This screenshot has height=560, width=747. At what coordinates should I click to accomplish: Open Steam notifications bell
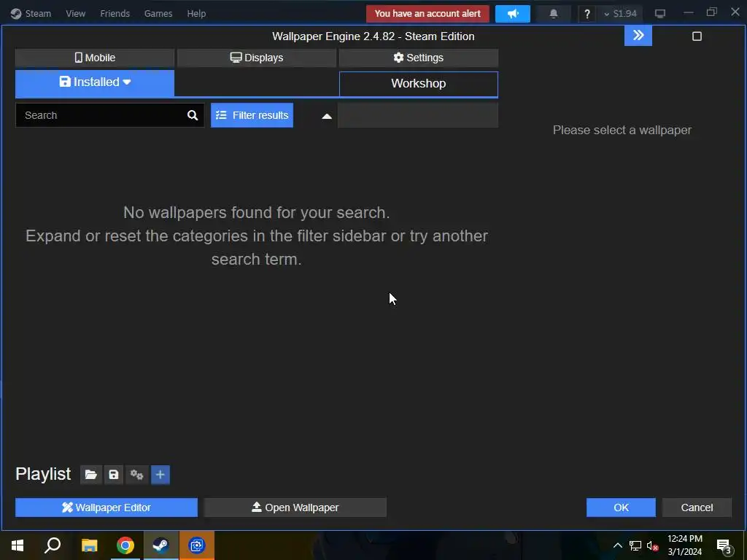pyautogui.click(x=554, y=14)
